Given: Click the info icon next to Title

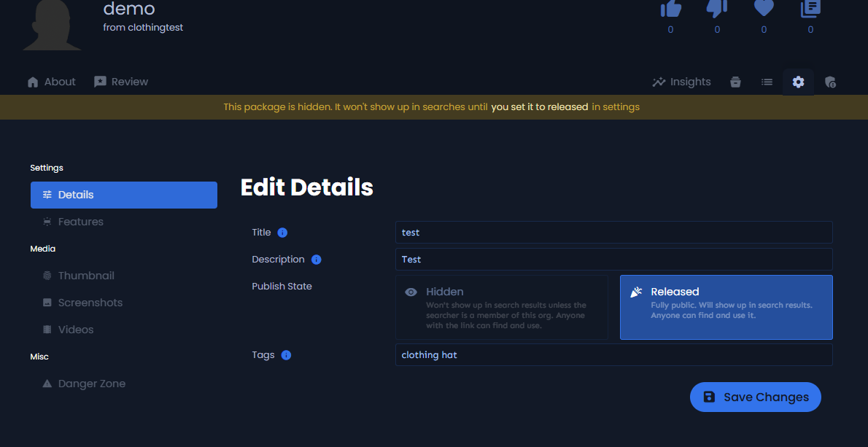Looking at the screenshot, I should 282,233.
